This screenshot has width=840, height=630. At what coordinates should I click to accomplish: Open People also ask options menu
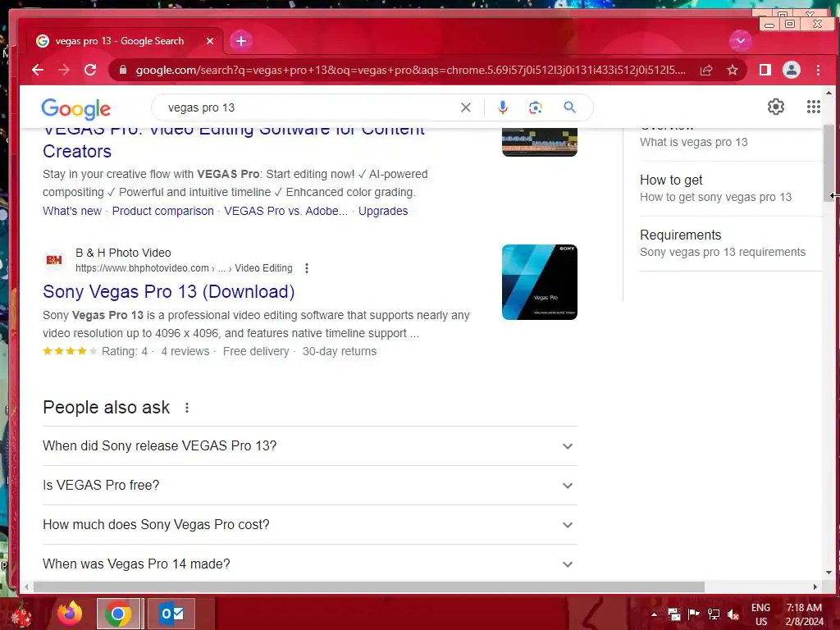click(x=186, y=409)
